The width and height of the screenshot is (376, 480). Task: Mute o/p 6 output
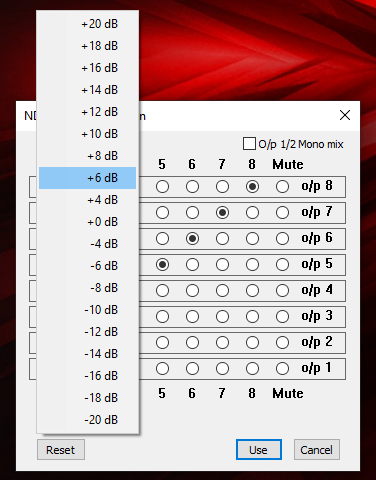coord(282,239)
